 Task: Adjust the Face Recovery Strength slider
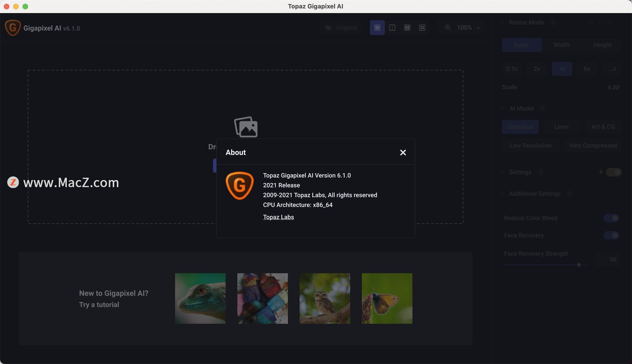coord(546,265)
